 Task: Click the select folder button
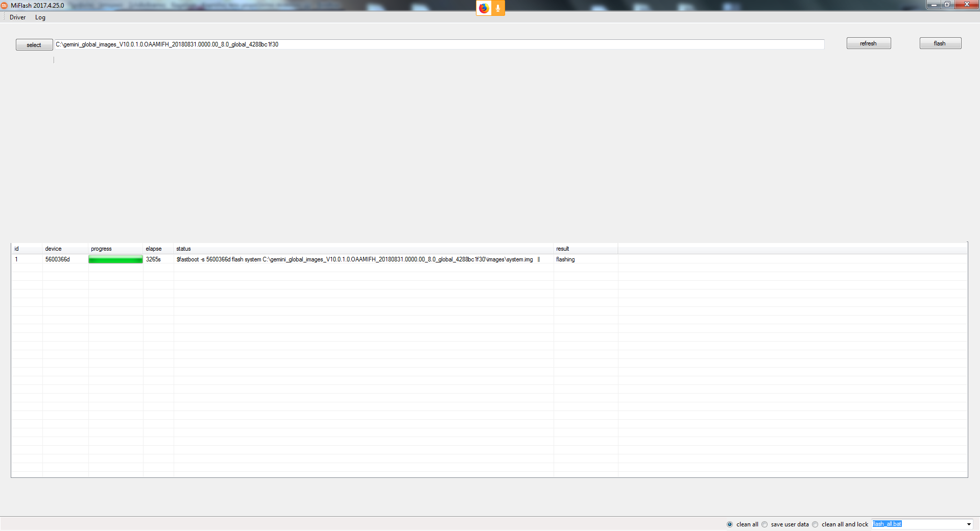(34, 45)
